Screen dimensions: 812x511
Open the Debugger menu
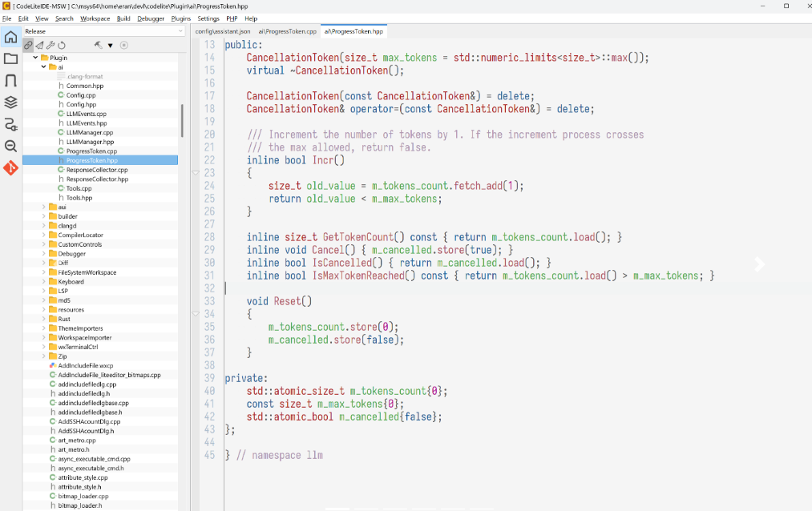pyautogui.click(x=151, y=18)
